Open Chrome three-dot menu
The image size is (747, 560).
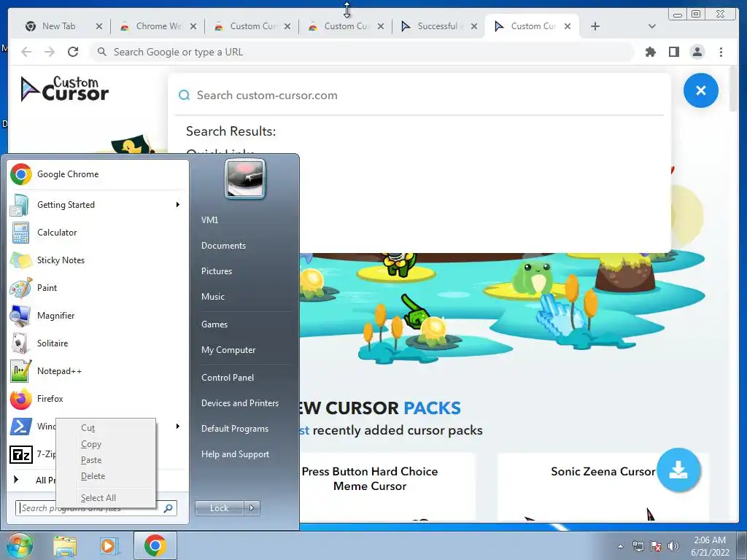(721, 52)
